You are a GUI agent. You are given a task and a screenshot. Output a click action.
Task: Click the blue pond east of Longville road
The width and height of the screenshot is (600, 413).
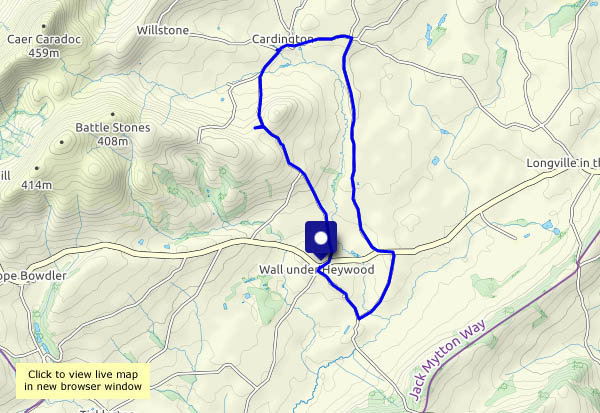(x=548, y=224)
